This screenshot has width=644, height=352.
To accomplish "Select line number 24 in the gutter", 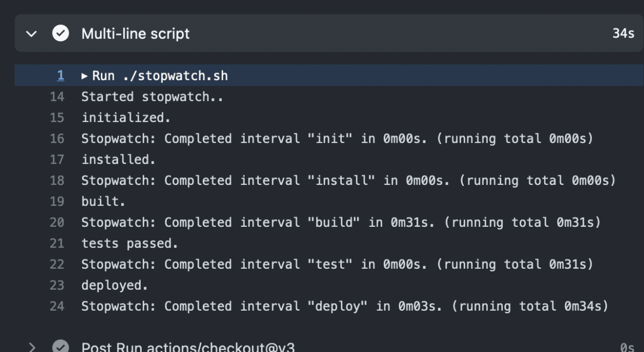I will (57, 306).
